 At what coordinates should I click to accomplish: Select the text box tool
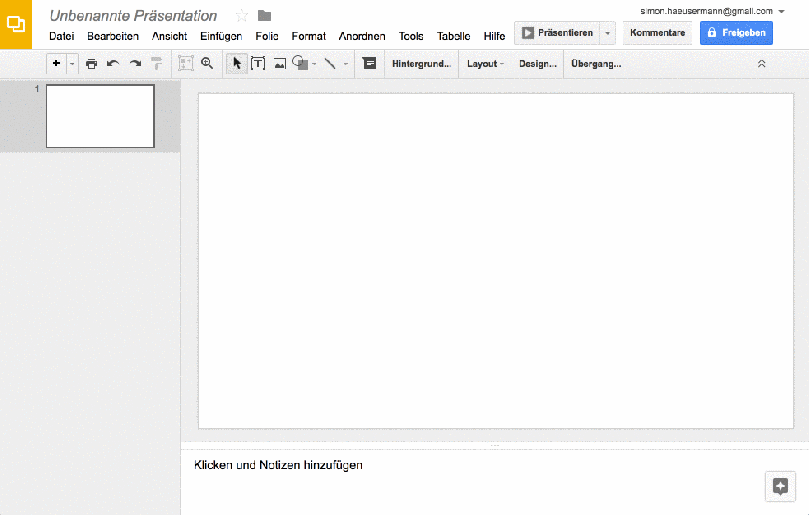click(x=258, y=63)
